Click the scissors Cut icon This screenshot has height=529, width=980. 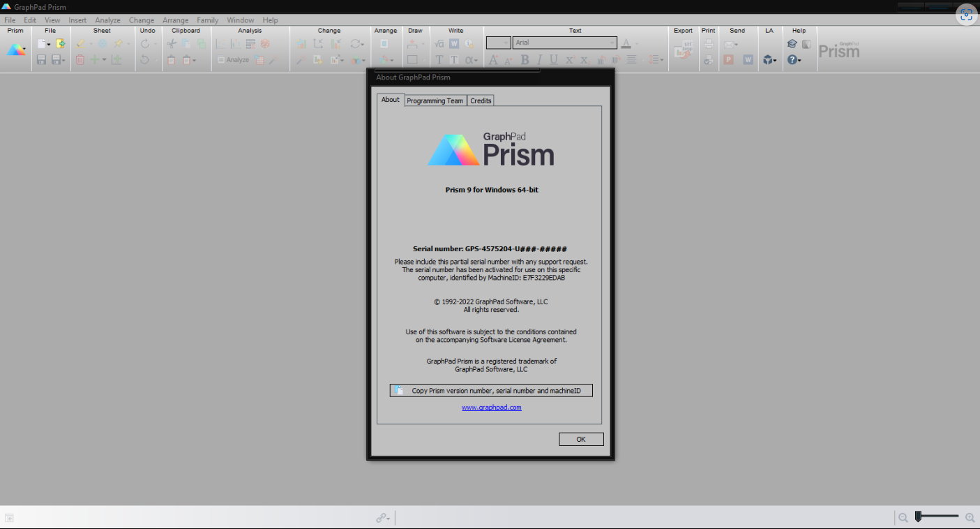click(x=172, y=43)
